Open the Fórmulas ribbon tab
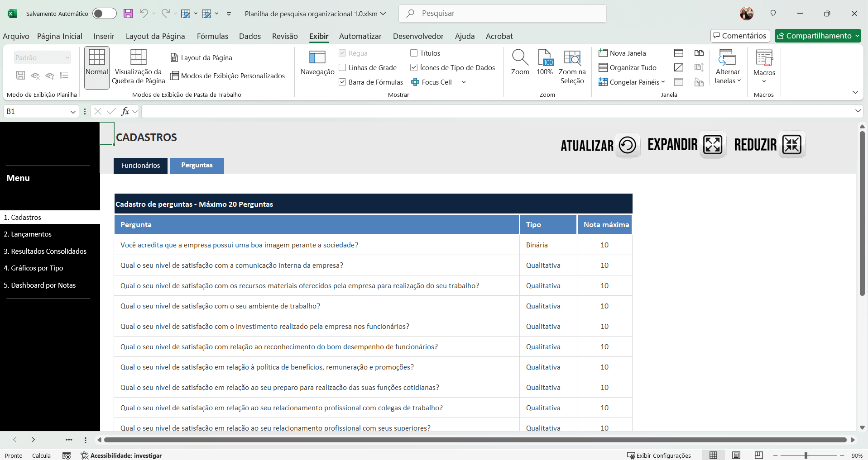Screen dimensions: 868x460 (x=212, y=36)
